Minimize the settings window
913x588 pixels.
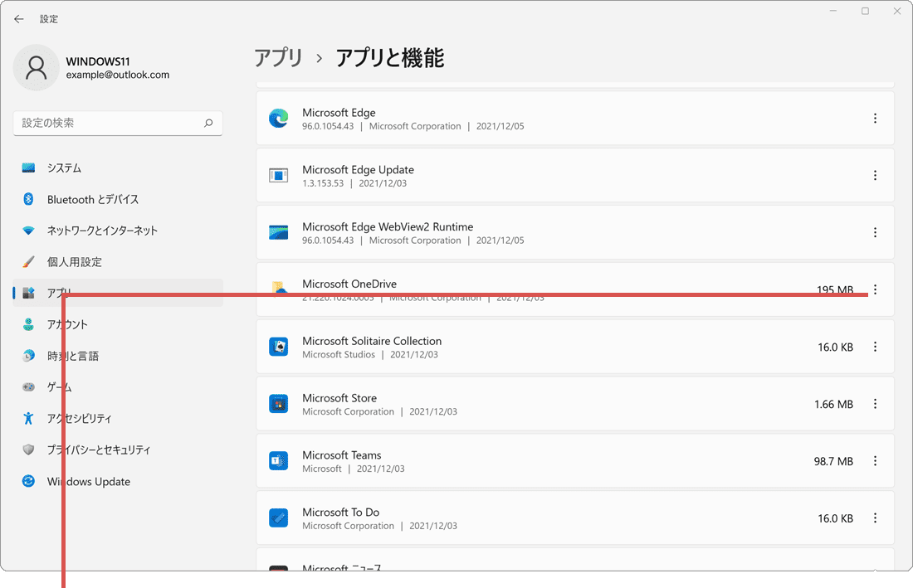[833, 11]
